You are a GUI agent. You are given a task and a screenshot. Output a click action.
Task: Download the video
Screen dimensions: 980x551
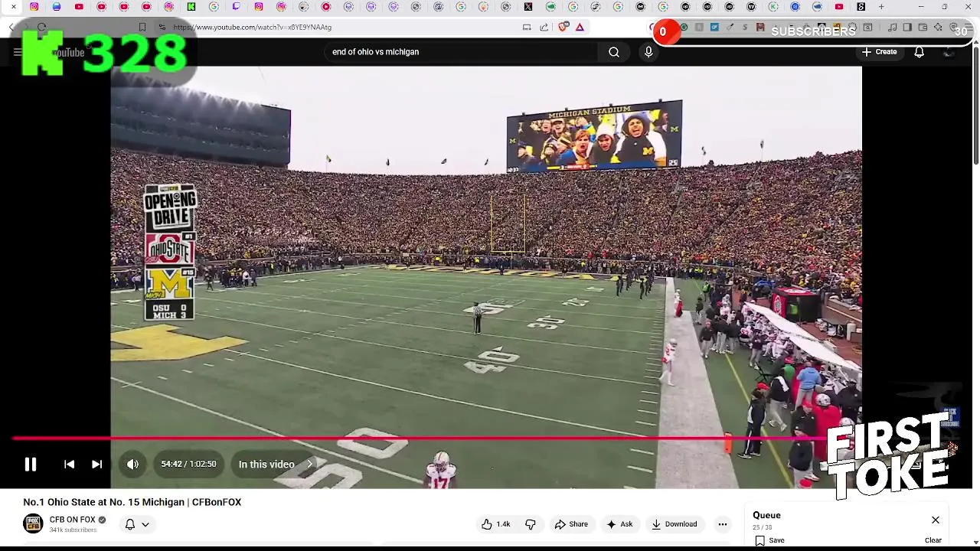[675, 524]
